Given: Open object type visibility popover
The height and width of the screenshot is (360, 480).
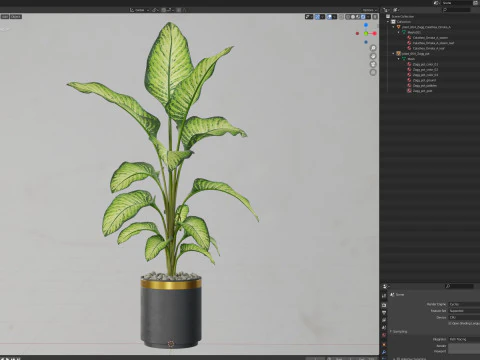Looking at the screenshot, I should 309,17.
